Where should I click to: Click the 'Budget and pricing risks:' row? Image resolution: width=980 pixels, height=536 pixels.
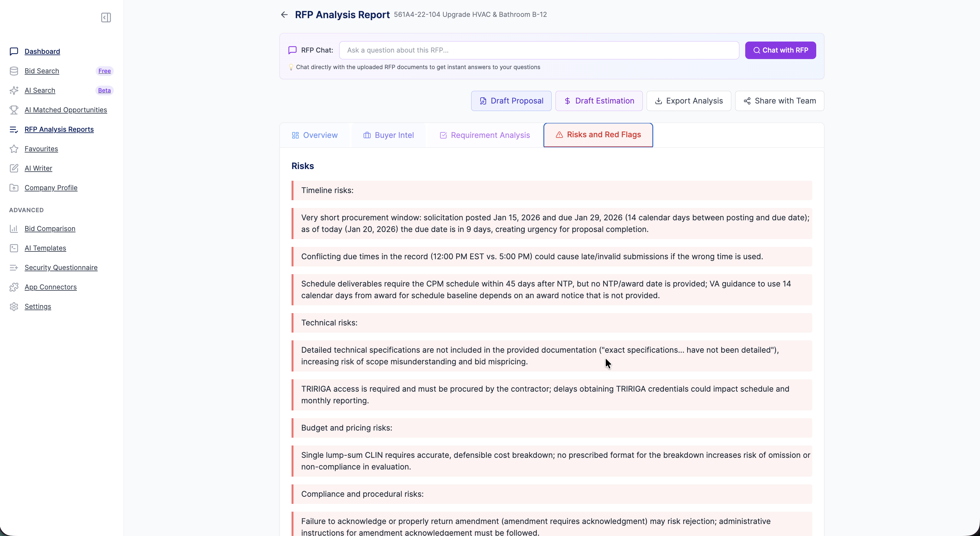(552, 428)
